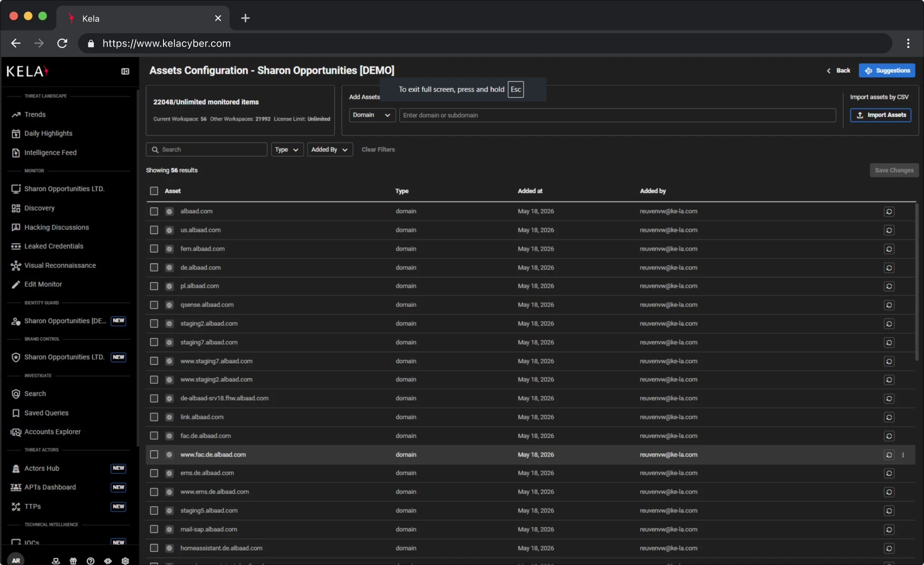This screenshot has height=565, width=924.
Task: Tick the ems.de.albaad.com checkbox
Action: pyautogui.click(x=154, y=473)
